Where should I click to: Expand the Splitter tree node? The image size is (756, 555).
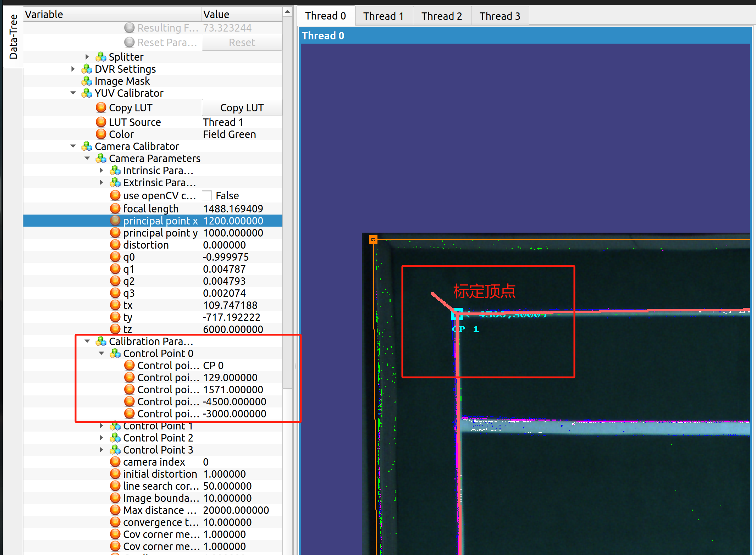tap(87, 57)
